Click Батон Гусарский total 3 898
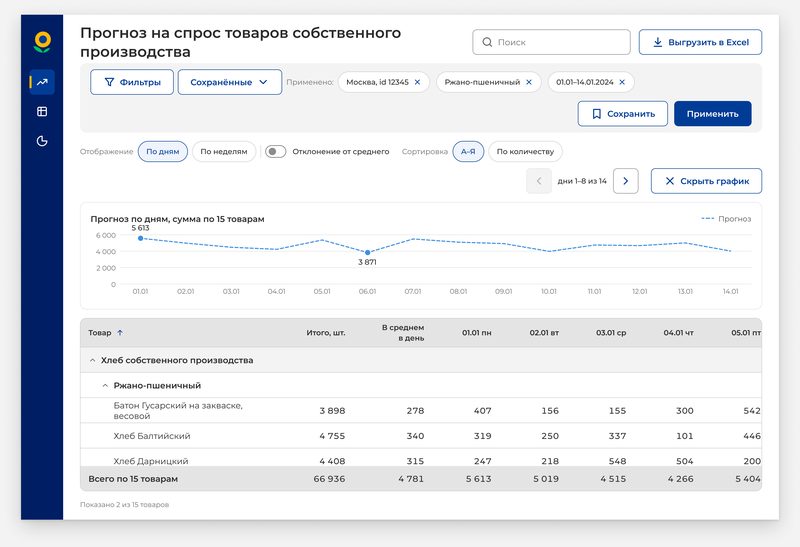Image resolution: width=800 pixels, height=547 pixels. click(332, 411)
